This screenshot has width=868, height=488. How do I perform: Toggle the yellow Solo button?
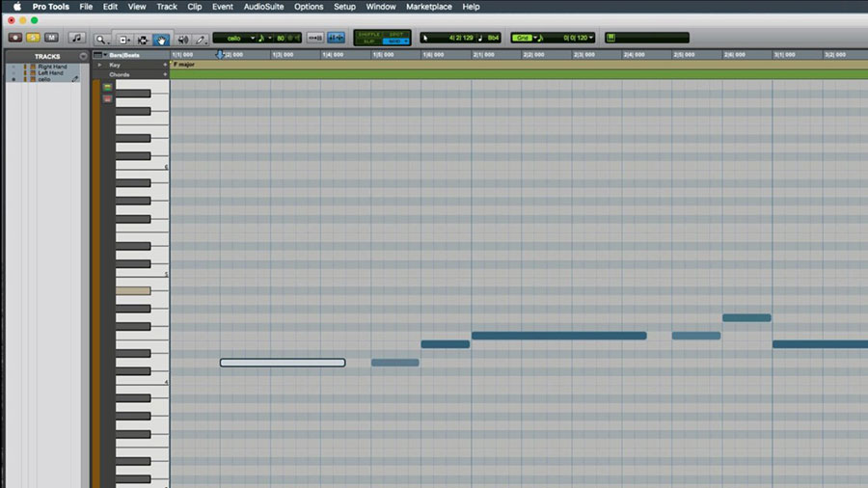(x=33, y=38)
